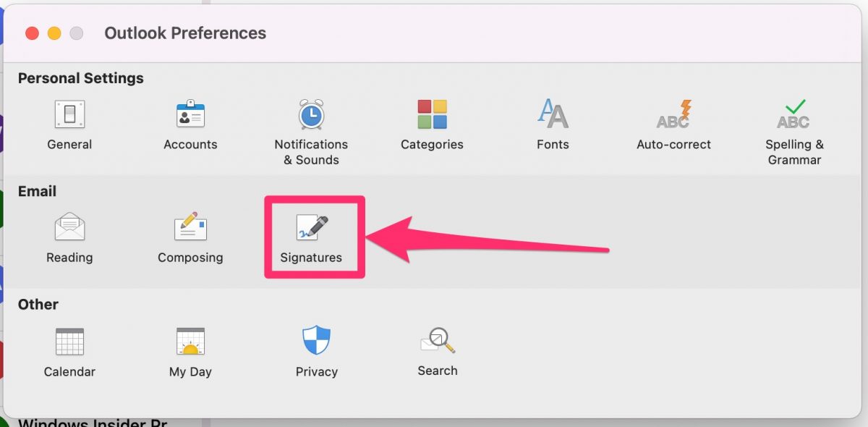868x427 pixels.
Task: Open the Reading envelope icon
Action: [69, 229]
